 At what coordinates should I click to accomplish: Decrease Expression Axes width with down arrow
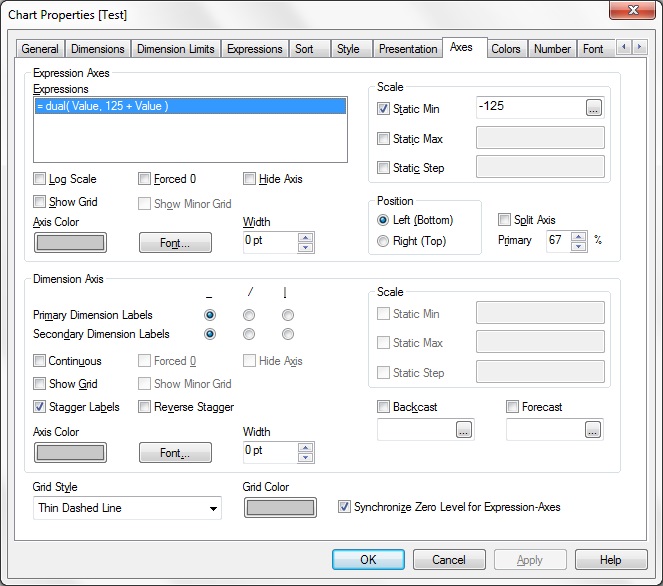pyautogui.click(x=305, y=247)
